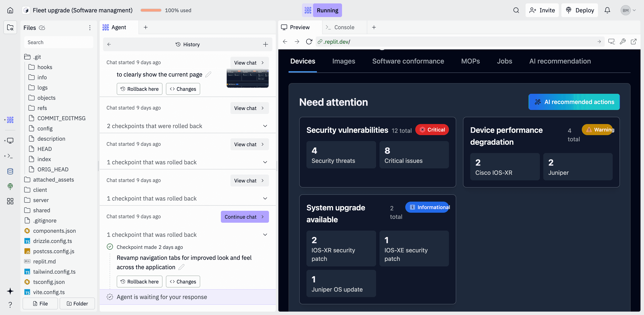Open preview in new tab icon

pyautogui.click(x=634, y=42)
